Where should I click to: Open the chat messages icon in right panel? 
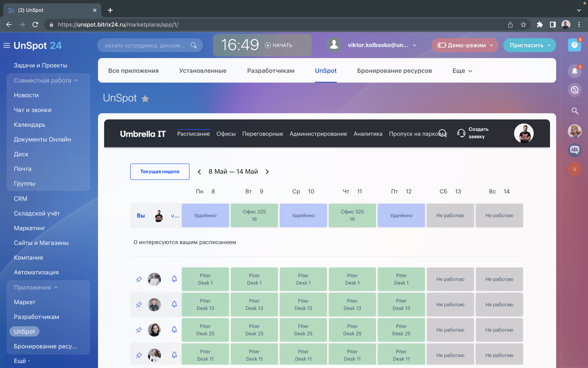(575, 90)
